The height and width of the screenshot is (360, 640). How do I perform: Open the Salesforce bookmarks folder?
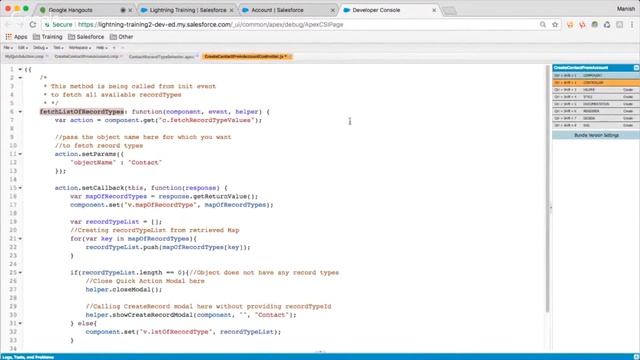[x=86, y=37]
